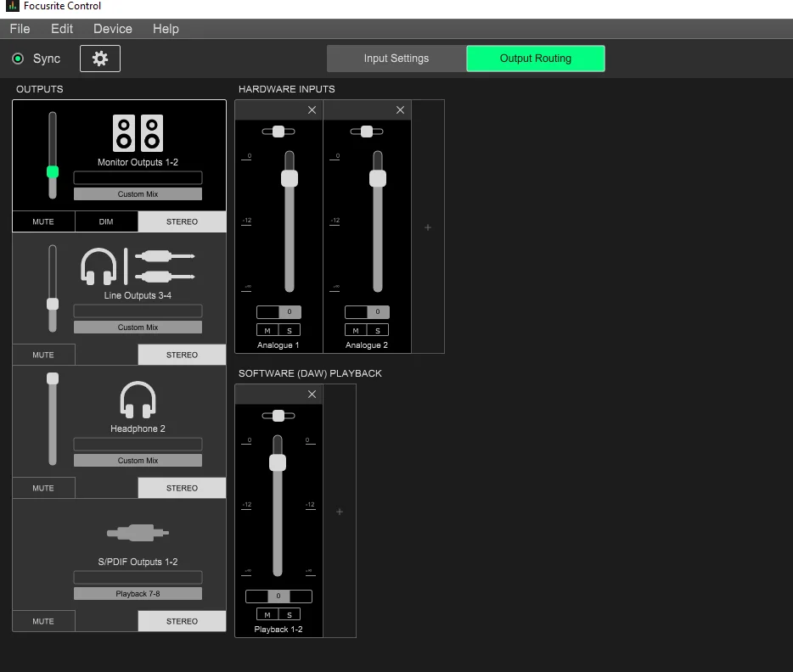
Task: Open Custom Mix dropdown for Line Outputs 3-4
Action: click(138, 328)
